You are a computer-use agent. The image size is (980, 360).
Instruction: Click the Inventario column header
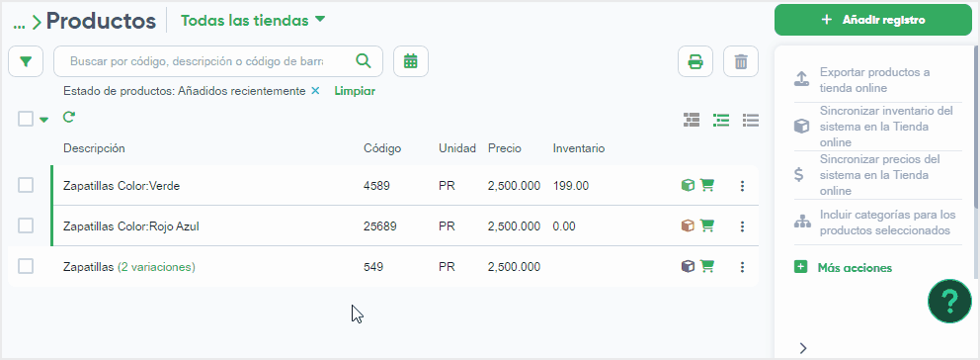pyautogui.click(x=579, y=148)
